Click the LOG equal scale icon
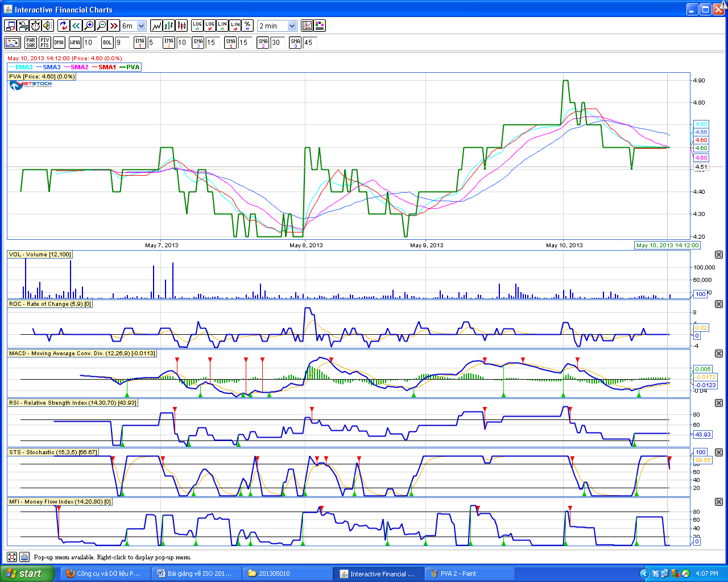Screen dimensions: 728x582 coord(197,26)
